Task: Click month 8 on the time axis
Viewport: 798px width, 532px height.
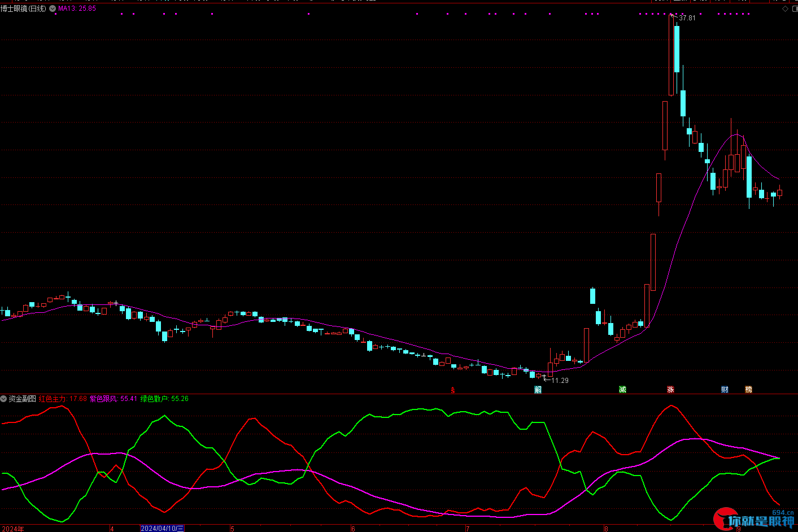Action: tap(606, 529)
